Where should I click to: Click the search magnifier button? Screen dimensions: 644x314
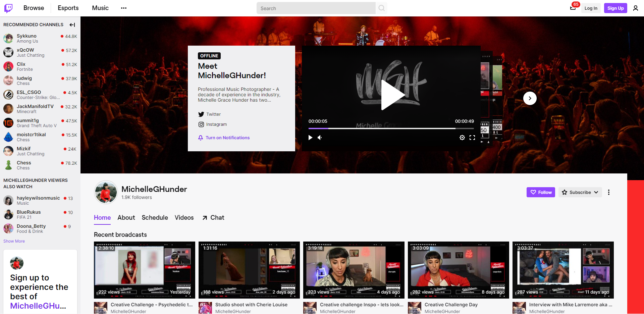[x=381, y=8]
